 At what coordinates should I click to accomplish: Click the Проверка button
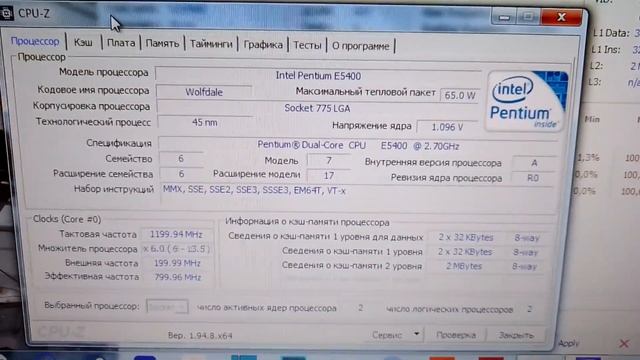456,335
